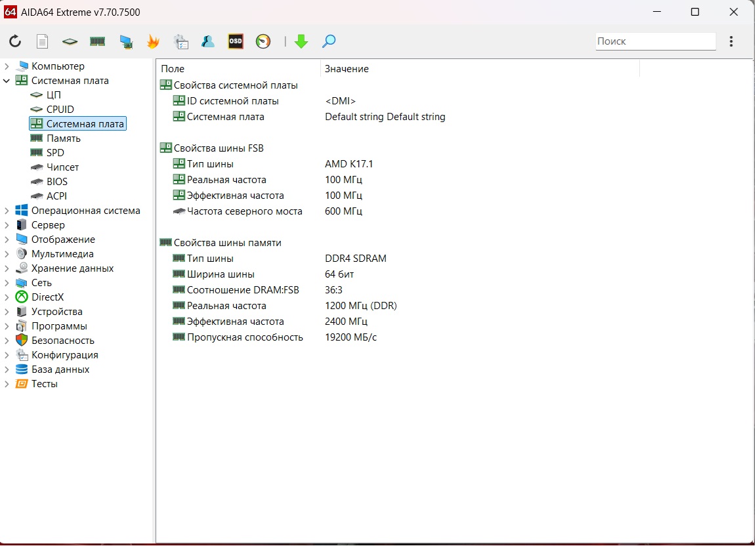The image size is (756, 546).
Task: Click the magnifier search icon in toolbar
Action: click(329, 41)
